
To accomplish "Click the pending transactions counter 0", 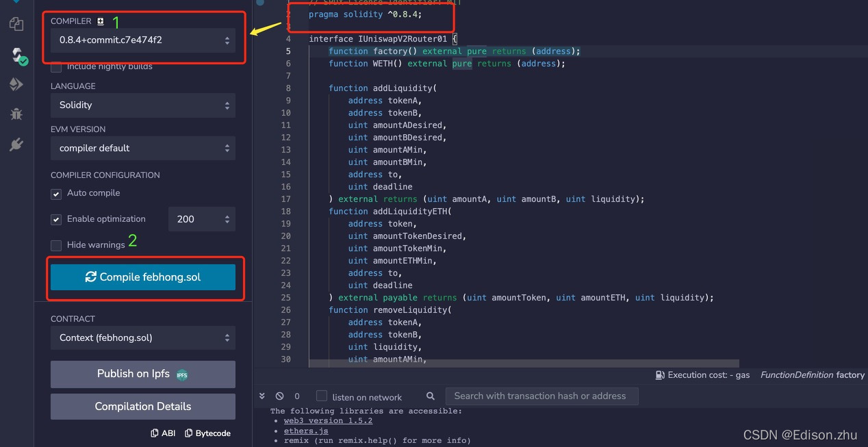I will 297,396.
